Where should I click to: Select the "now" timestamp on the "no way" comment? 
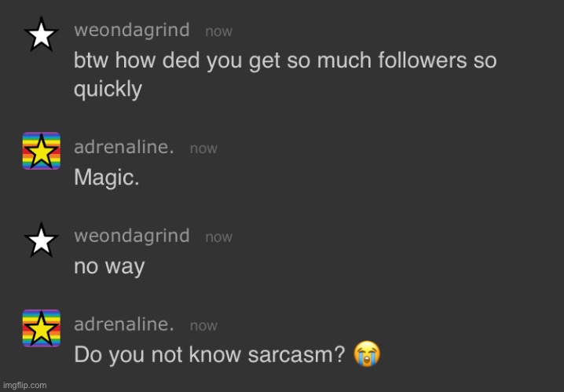click(x=218, y=236)
